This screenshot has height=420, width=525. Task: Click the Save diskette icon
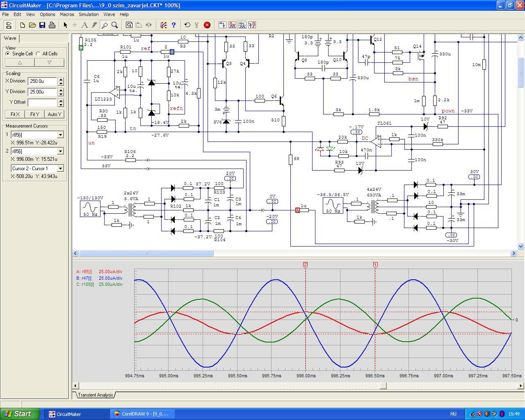pos(42,25)
